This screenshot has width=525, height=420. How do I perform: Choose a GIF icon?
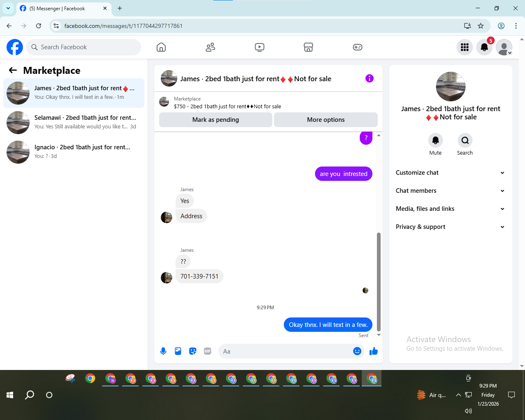pyautogui.click(x=208, y=351)
